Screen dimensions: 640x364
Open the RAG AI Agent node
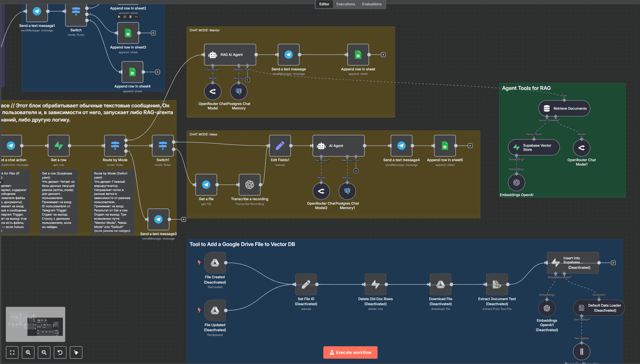[230, 55]
